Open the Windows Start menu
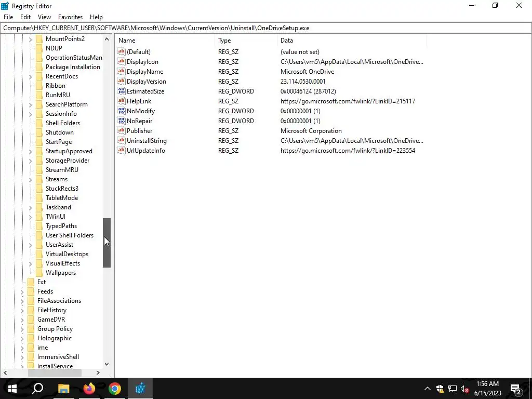532x399 pixels. (x=12, y=389)
